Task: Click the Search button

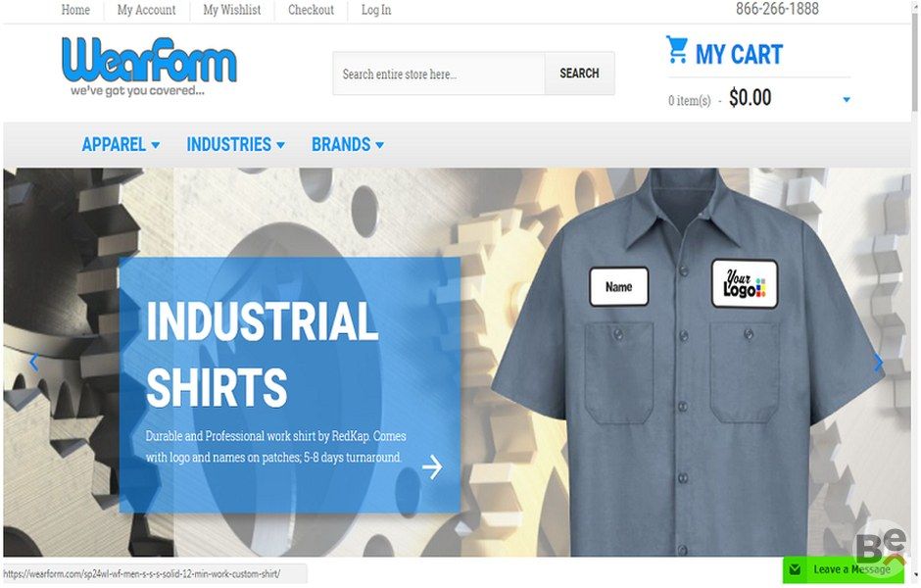Action: pyautogui.click(x=579, y=73)
